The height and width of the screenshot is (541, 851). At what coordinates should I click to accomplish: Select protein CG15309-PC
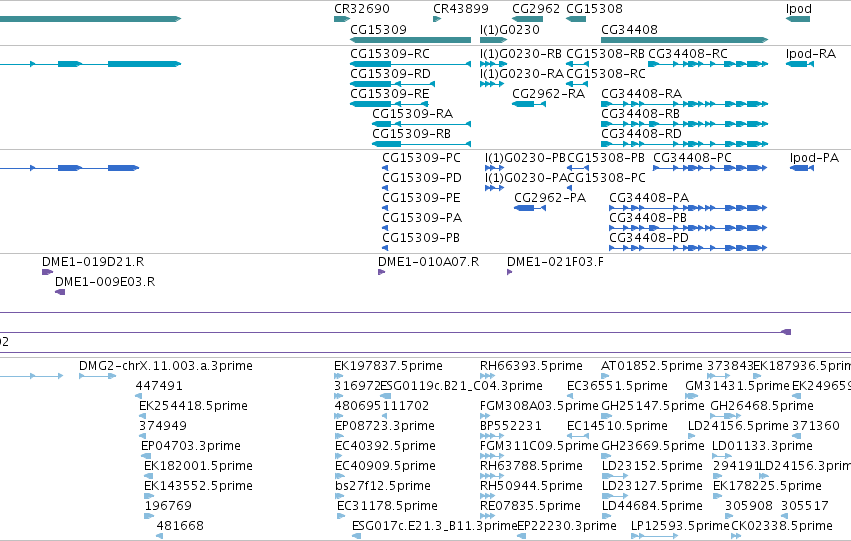[385, 168]
